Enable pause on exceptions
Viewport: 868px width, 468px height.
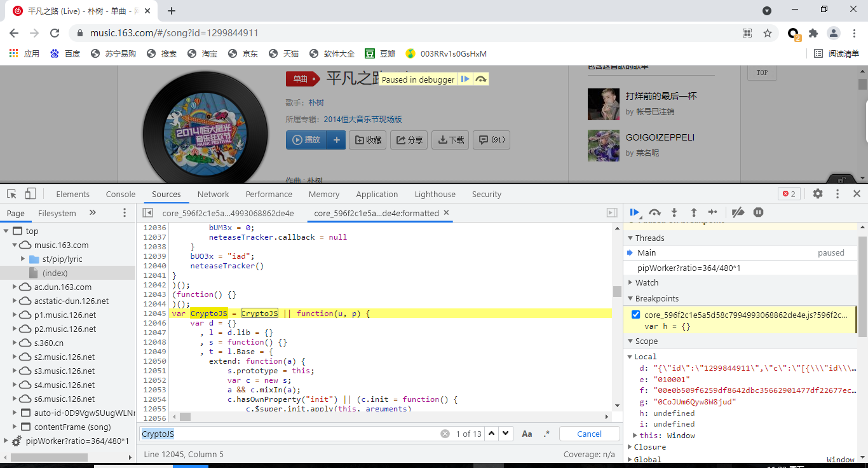coord(758,212)
